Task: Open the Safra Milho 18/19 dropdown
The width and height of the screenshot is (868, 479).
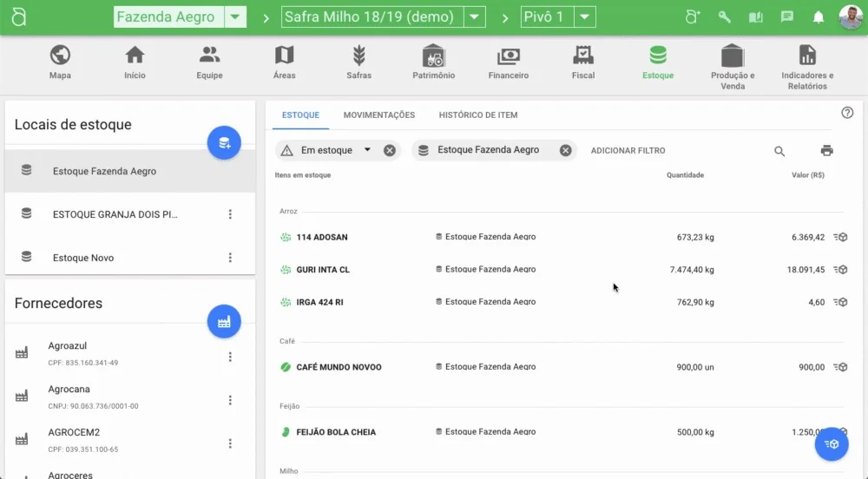Action: click(474, 17)
